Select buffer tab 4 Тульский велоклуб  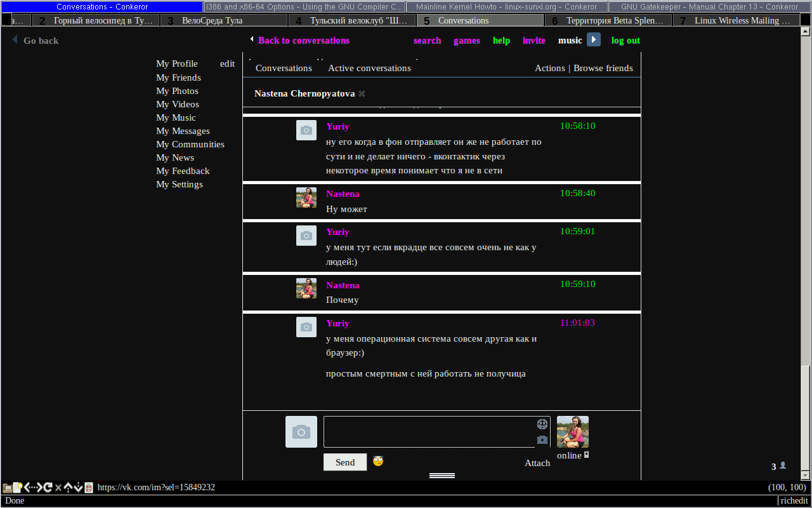click(352, 20)
